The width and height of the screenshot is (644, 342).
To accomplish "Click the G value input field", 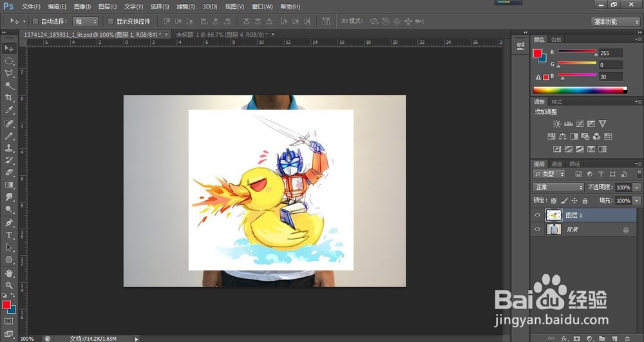I will (x=611, y=65).
